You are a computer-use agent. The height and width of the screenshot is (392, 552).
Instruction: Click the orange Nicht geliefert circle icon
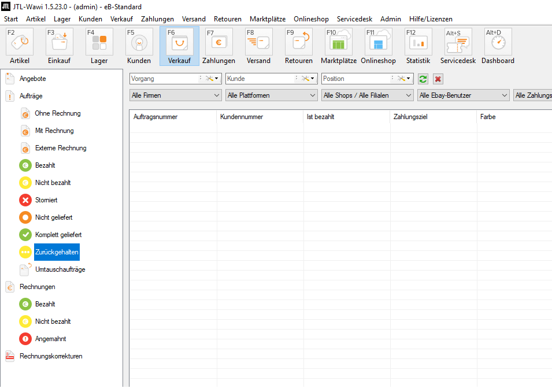pyautogui.click(x=25, y=217)
